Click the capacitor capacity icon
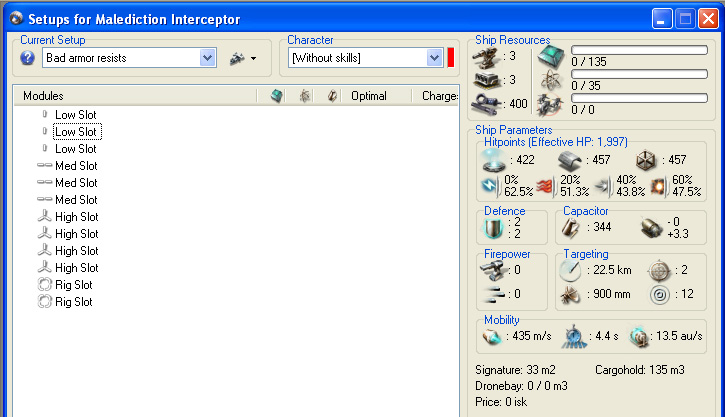The height and width of the screenshot is (417, 725). [571, 227]
